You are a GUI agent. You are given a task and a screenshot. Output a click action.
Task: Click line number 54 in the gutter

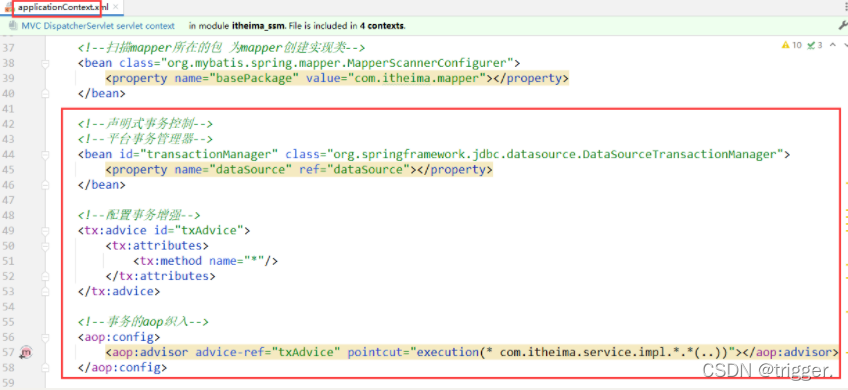9,307
